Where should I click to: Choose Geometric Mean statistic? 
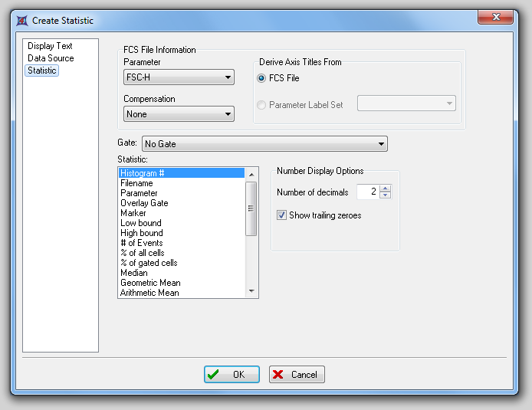(150, 283)
